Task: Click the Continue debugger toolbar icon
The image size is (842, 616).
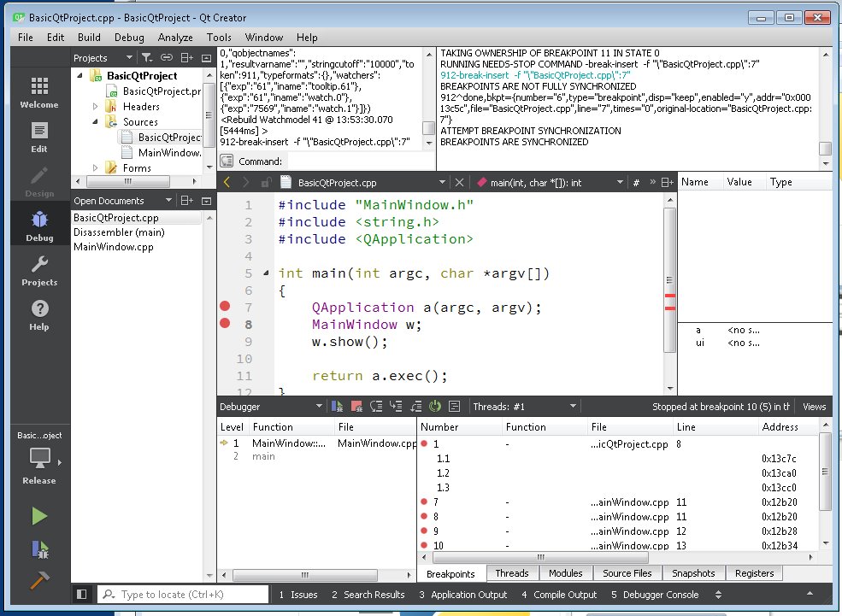Action: point(338,406)
